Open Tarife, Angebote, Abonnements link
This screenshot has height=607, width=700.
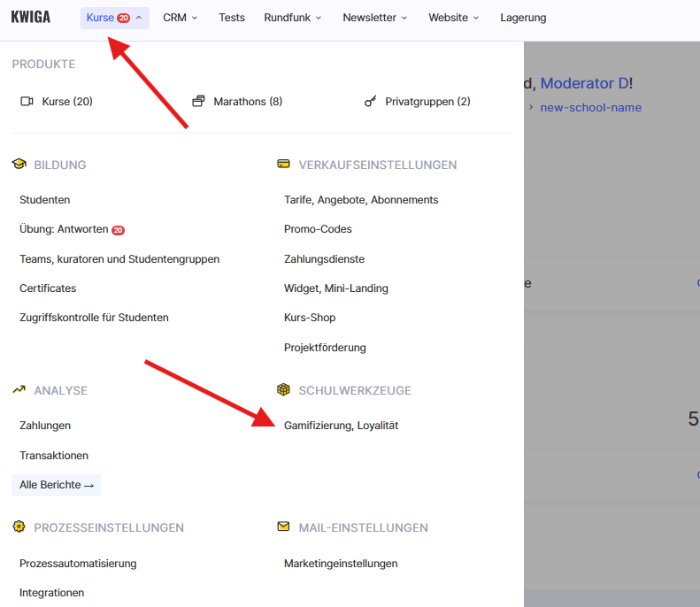click(361, 200)
